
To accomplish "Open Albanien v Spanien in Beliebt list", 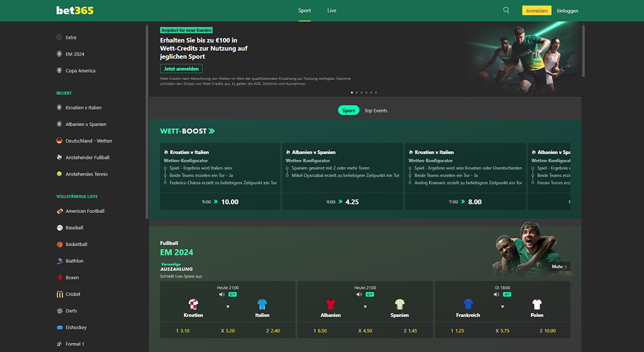I will [86, 124].
